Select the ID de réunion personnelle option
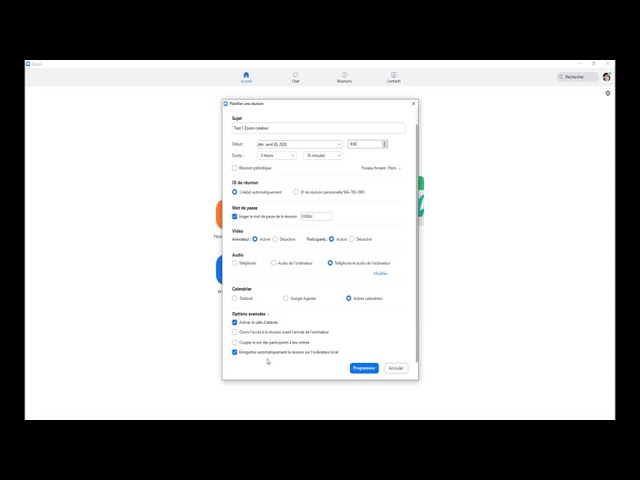Screen dimensions: 640x480 tap(296, 192)
